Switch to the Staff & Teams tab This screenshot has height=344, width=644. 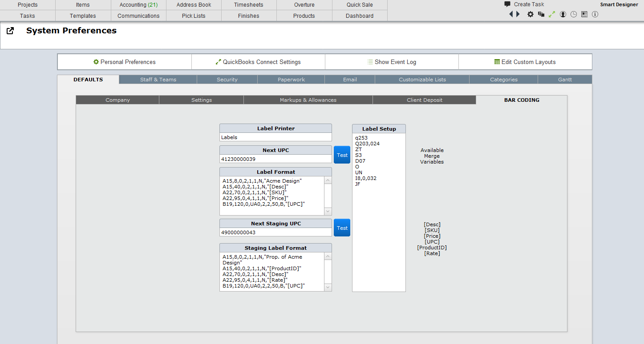[x=158, y=80]
